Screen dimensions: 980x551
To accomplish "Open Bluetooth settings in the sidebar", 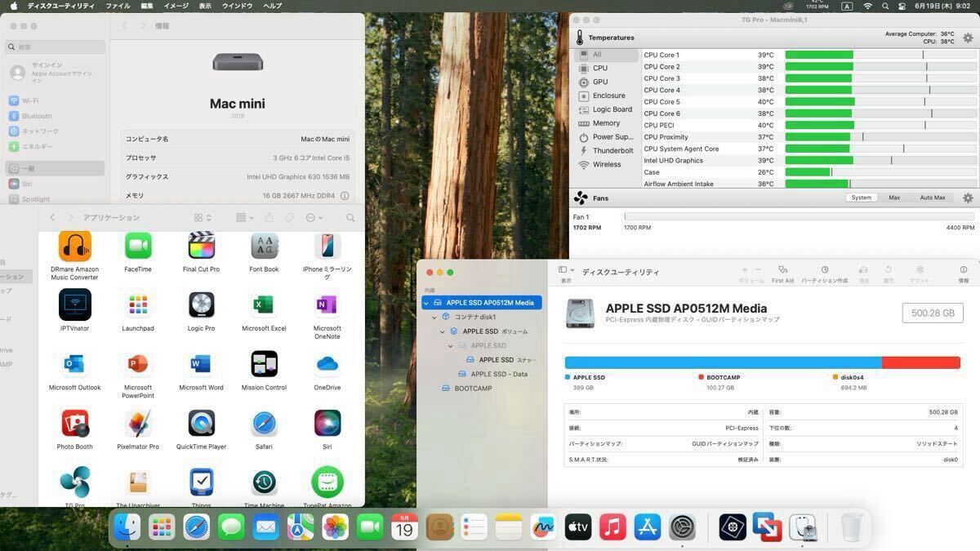I will coord(56,116).
